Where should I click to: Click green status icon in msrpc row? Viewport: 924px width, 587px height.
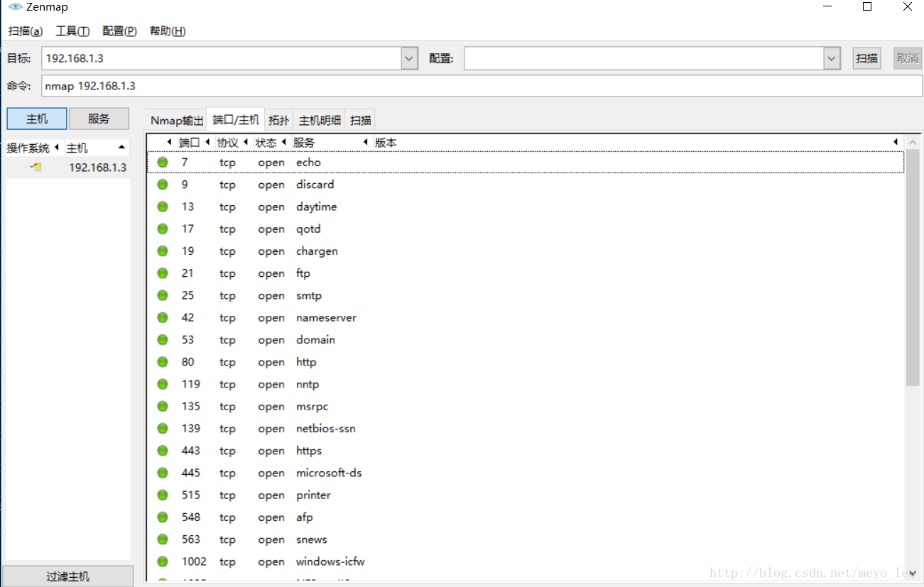point(163,406)
